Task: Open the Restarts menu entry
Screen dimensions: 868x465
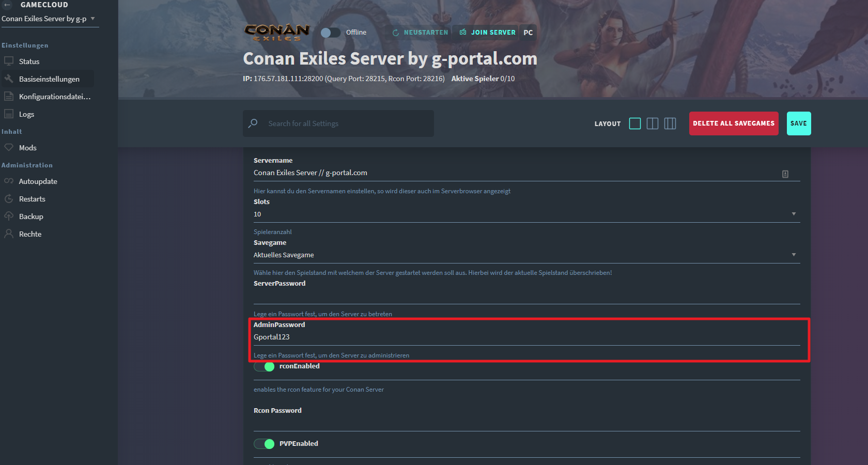Action: coord(32,199)
